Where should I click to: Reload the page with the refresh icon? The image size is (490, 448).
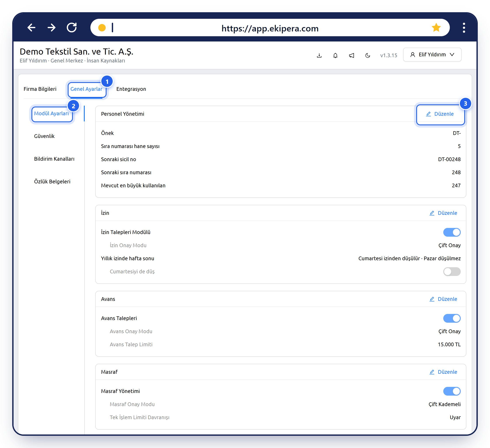coord(72,28)
